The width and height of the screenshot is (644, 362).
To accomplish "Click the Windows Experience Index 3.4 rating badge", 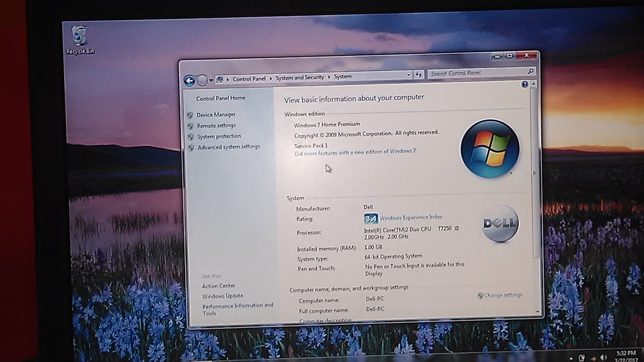I will pyautogui.click(x=371, y=218).
